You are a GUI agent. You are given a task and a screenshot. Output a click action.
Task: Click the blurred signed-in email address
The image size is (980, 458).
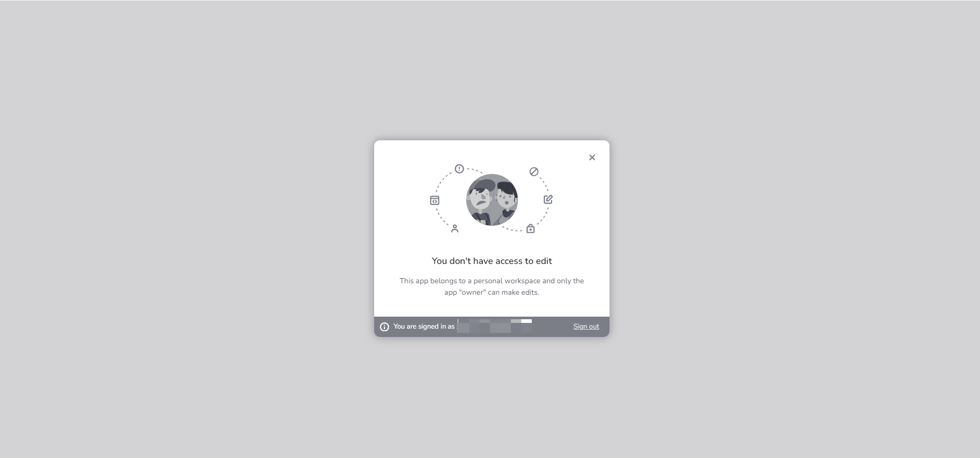pos(494,326)
